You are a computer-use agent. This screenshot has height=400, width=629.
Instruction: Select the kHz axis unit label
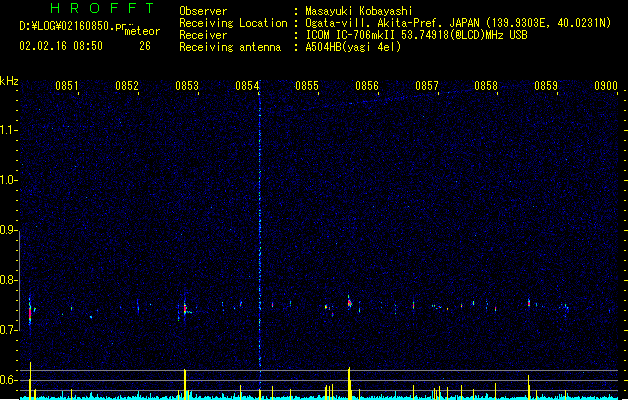click(x=9, y=81)
